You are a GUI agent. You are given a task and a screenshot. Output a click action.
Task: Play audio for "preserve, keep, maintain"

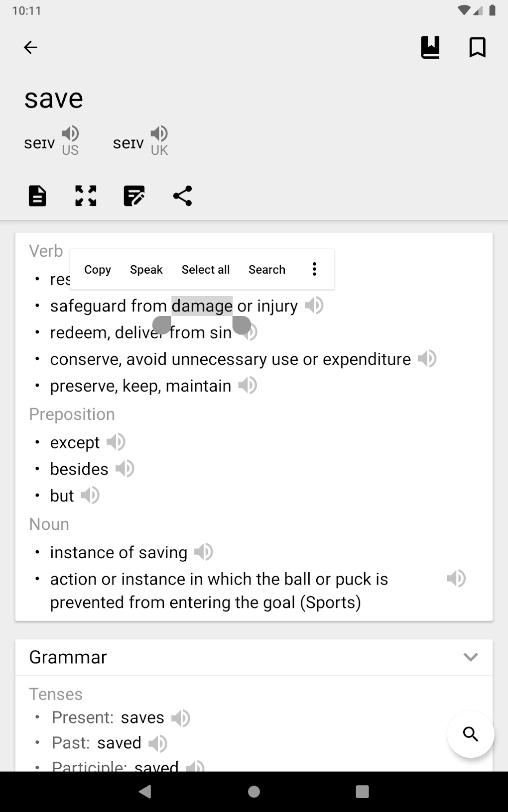[x=248, y=386]
